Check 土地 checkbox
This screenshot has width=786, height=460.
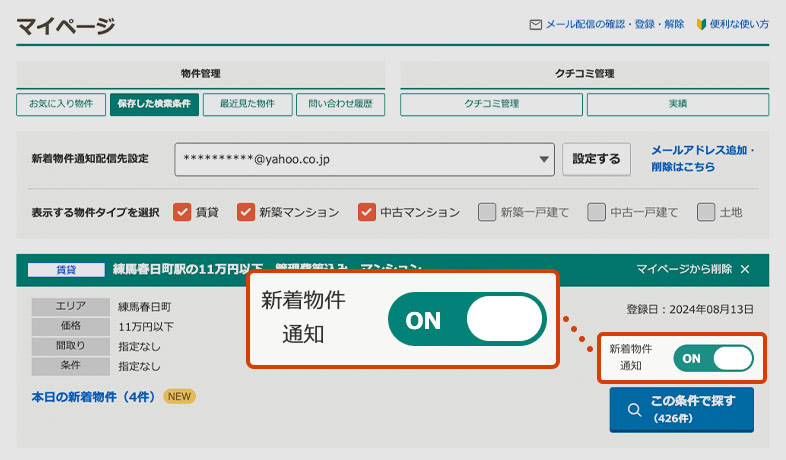(706, 212)
